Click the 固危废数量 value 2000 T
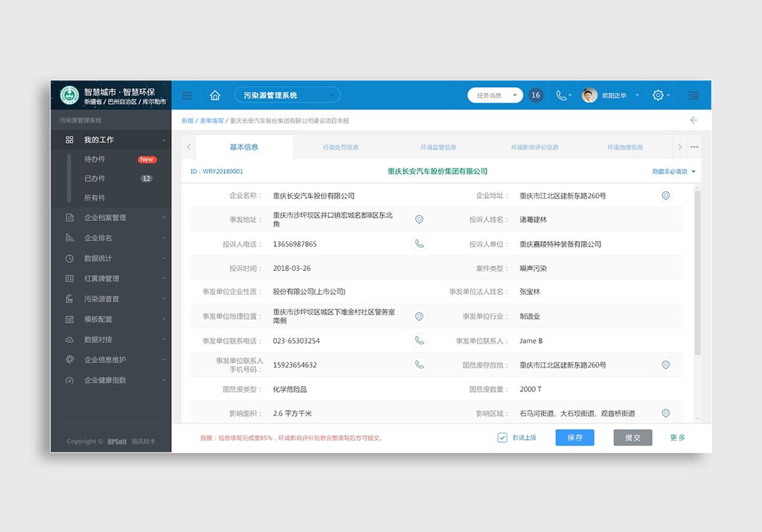762x532 pixels. (x=530, y=389)
